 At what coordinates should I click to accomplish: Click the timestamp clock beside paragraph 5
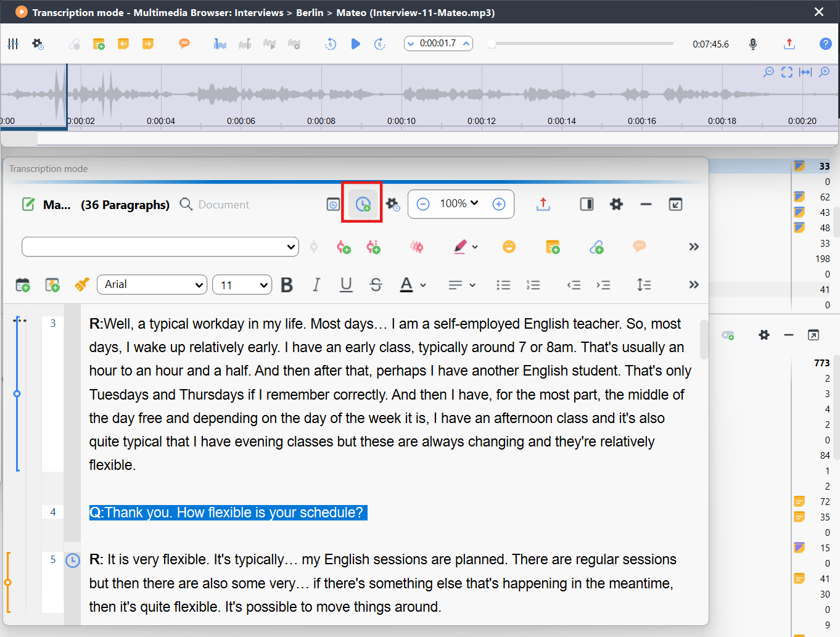coord(73,561)
